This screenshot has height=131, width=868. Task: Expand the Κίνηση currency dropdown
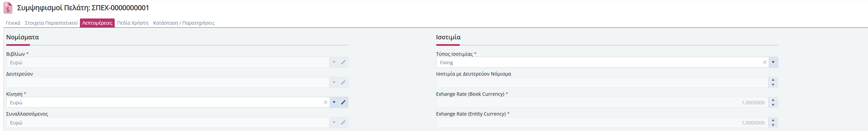(334, 102)
